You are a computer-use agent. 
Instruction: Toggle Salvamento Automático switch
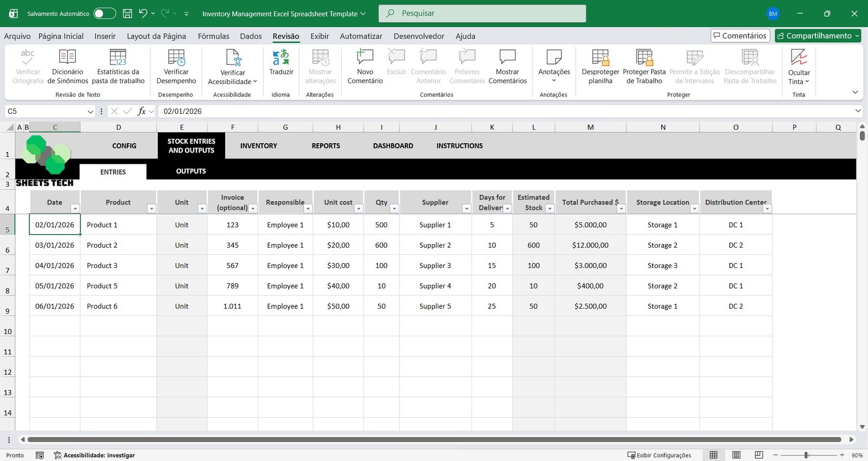pos(105,14)
